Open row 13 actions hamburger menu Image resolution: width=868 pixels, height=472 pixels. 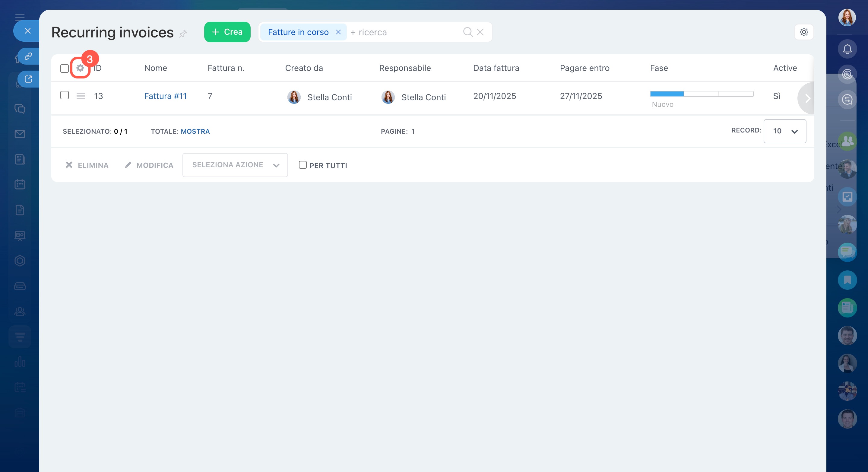coord(81,96)
